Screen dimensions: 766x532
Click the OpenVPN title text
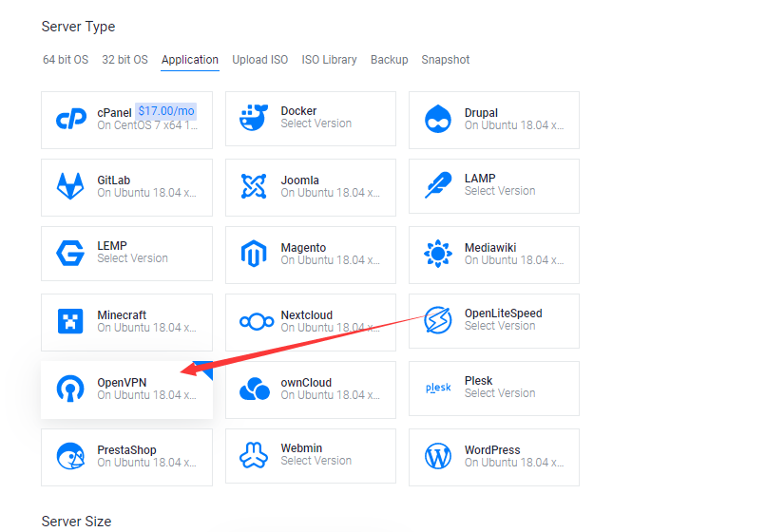tap(122, 383)
